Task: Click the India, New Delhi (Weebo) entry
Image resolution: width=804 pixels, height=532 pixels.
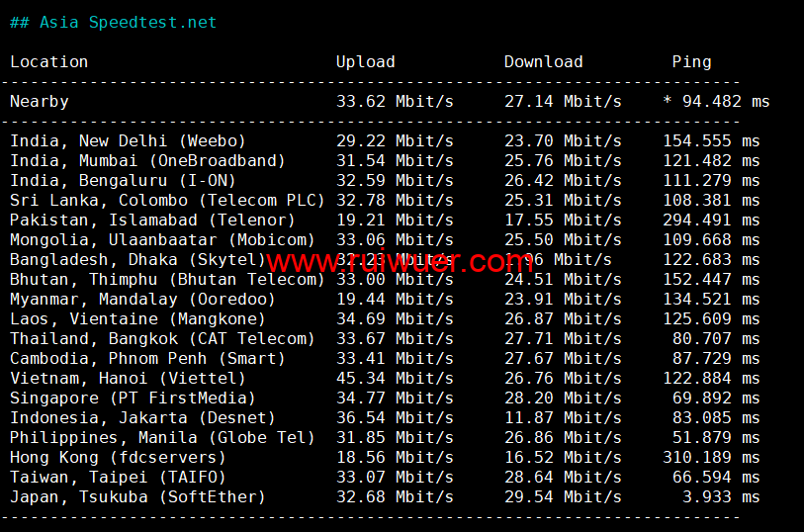Action: coord(128,140)
